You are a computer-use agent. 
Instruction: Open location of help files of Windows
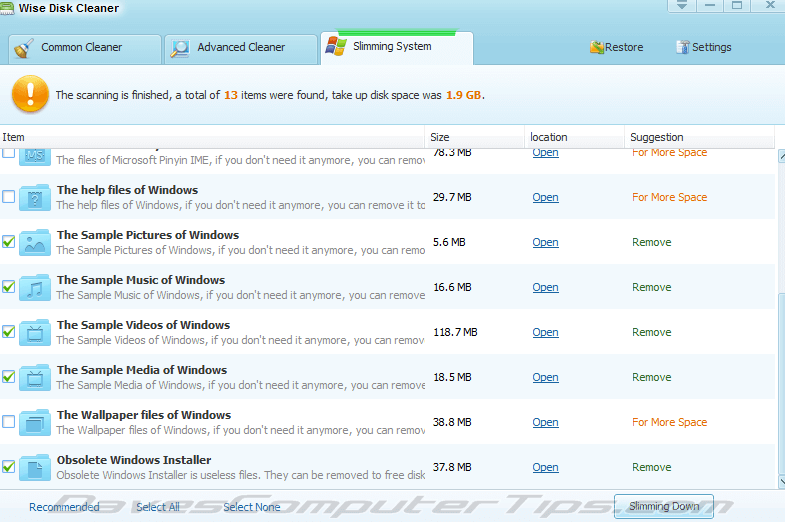point(545,197)
